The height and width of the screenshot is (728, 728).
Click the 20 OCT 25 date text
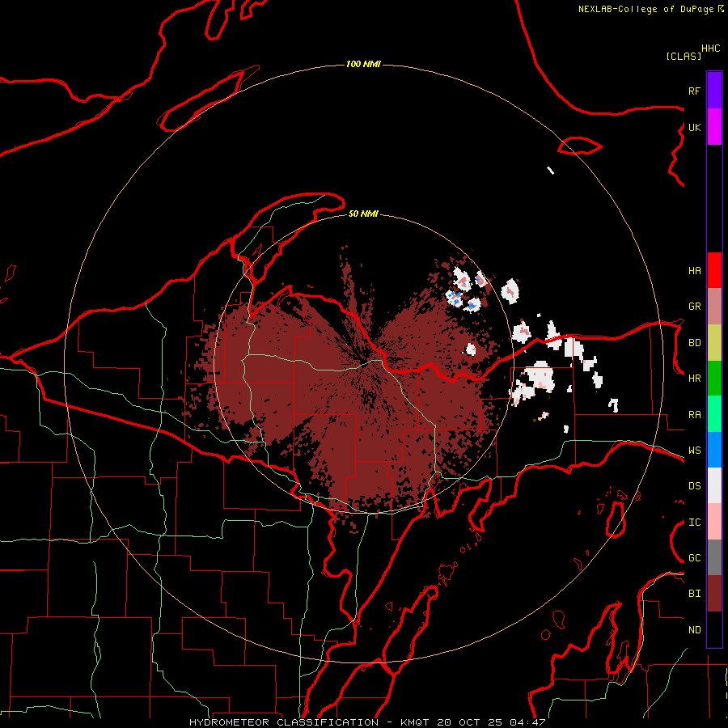pos(470,722)
